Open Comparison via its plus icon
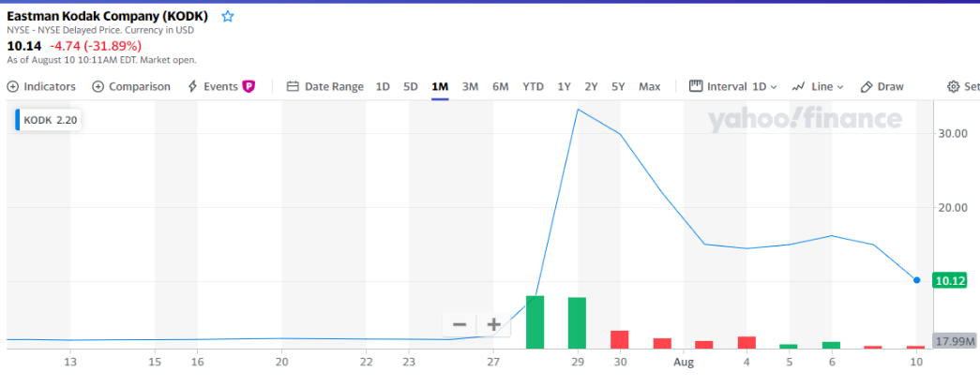 pyautogui.click(x=98, y=87)
